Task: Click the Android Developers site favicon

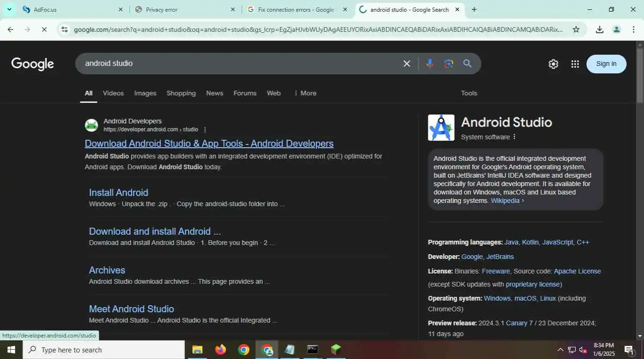Action: tap(91, 125)
